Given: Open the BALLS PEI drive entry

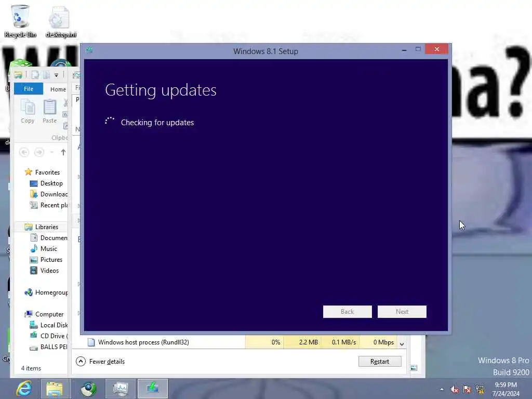Looking at the screenshot, I should coord(49,347).
